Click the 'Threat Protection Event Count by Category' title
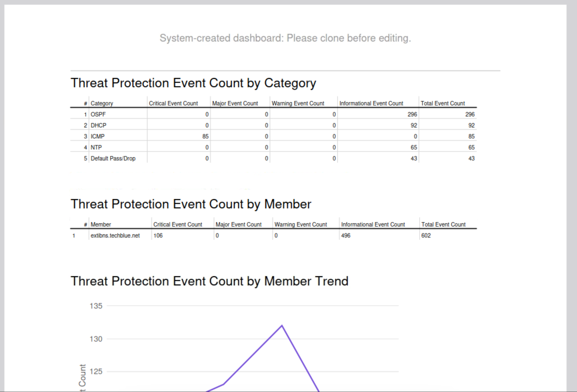The height and width of the screenshot is (392, 577). 193,83
